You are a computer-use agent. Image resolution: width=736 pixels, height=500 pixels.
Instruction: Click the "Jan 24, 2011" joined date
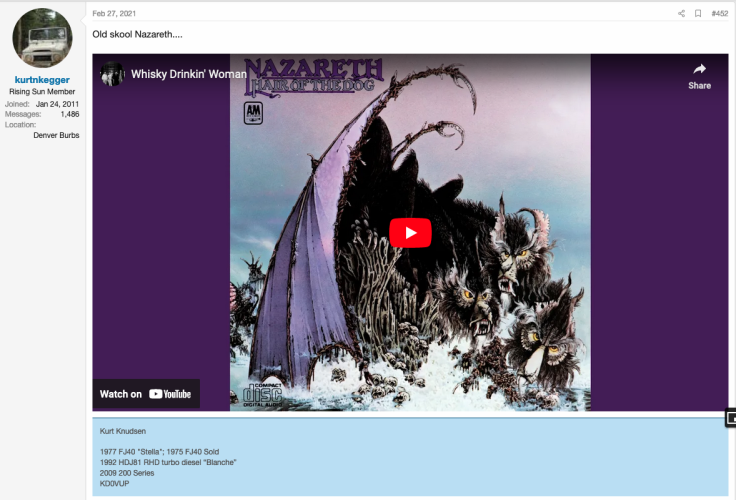click(x=57, y=104)
